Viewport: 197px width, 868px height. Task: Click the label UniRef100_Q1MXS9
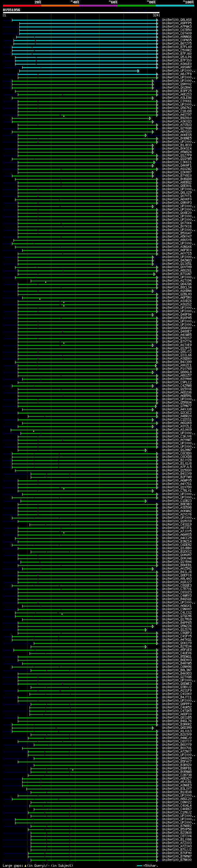[x=177, y=521]
